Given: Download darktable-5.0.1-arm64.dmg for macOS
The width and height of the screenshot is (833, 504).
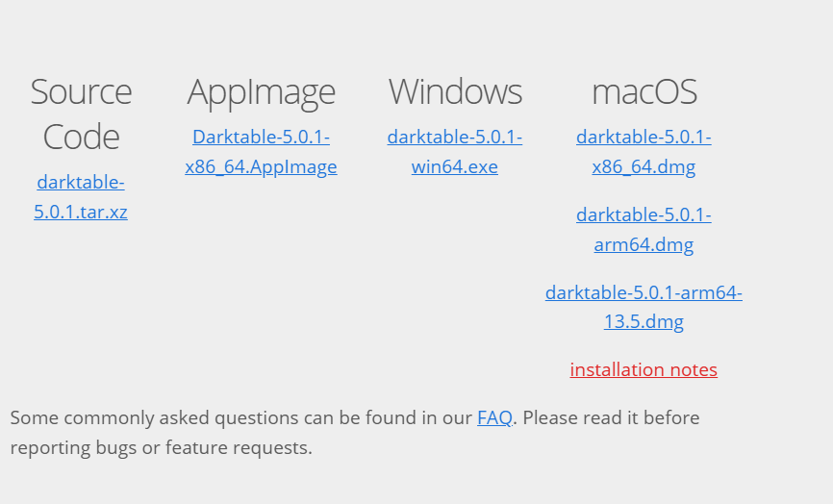Looking at the screenshot, I should tap(644, 229).
